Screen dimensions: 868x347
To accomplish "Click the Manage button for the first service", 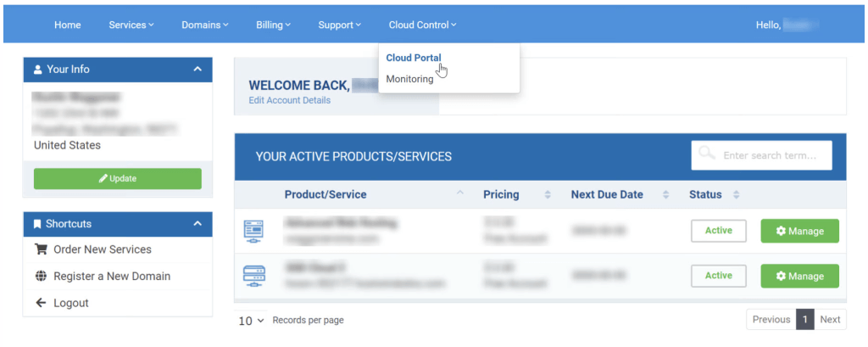I will [799, 231].
